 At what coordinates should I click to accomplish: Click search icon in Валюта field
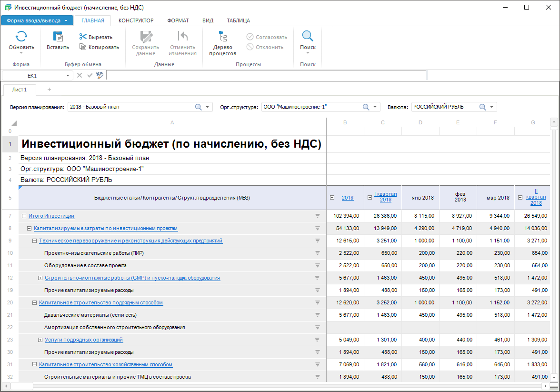point(482,107)
